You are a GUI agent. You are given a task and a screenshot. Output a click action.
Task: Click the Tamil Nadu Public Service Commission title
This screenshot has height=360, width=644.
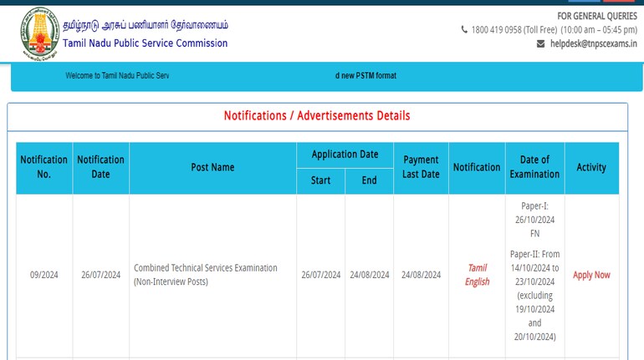(x=146, y=43)
